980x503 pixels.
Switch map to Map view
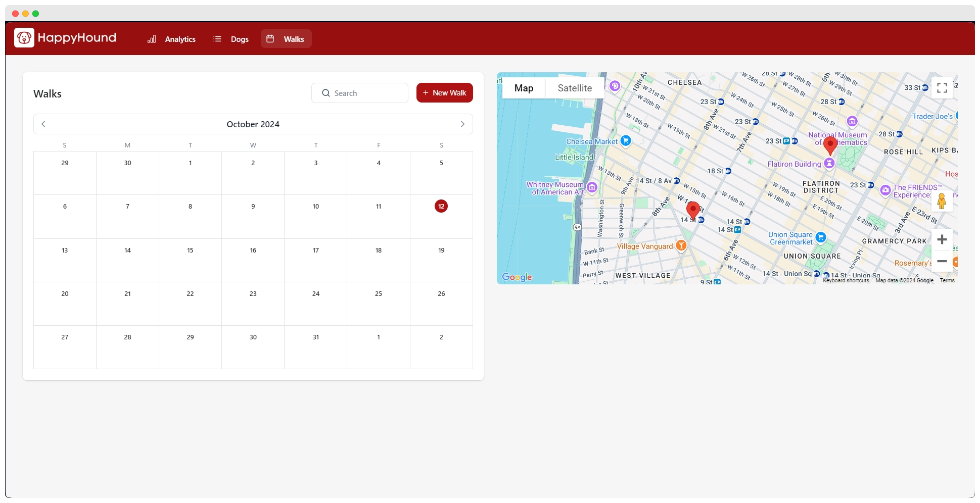pyautogui.click(x=524, y=88)
